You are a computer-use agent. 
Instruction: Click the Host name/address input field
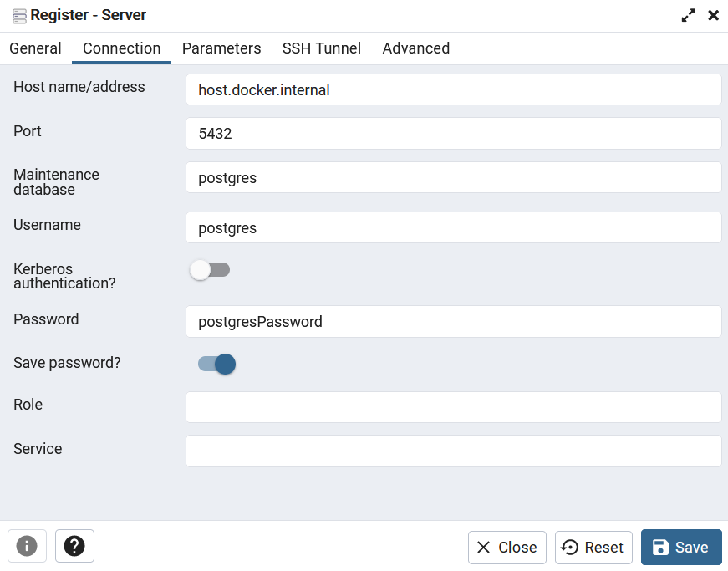pos(454,89)
